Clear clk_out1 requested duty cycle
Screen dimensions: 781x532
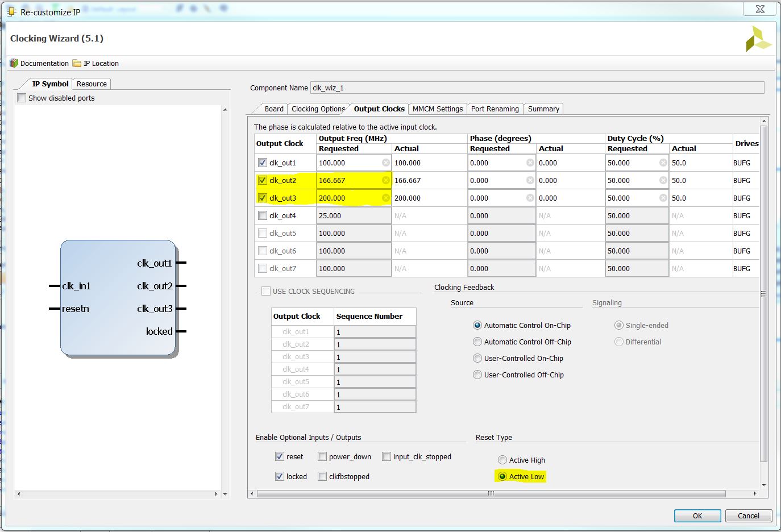click(663, 163)
